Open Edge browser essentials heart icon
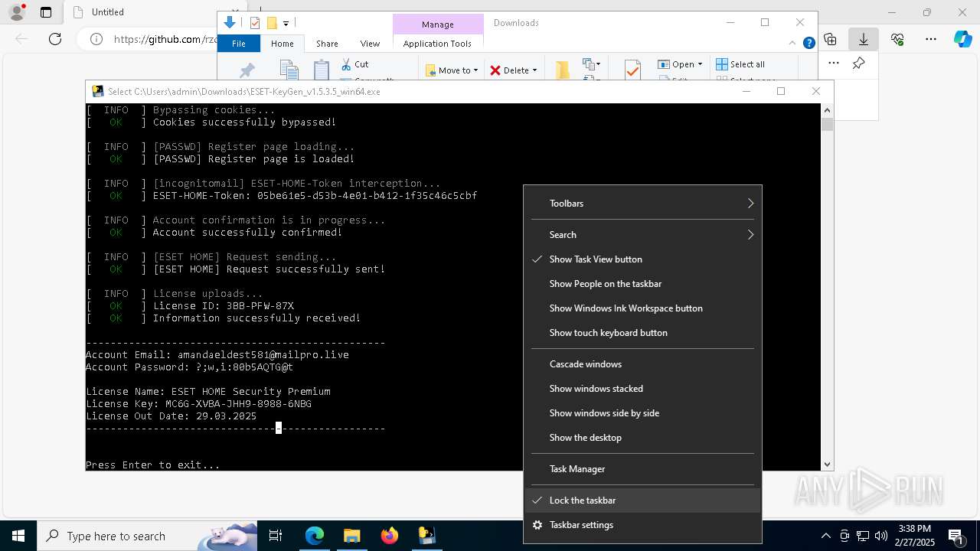This screenshot has width=980, height=551. (897, 39)
